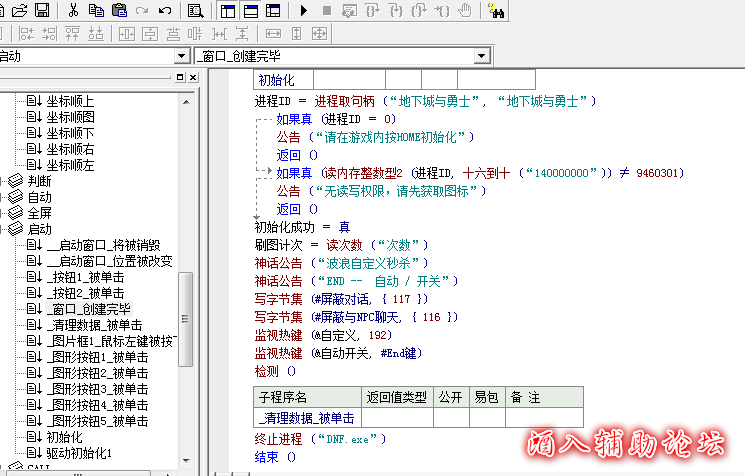This screenshot has width=745, height=476.
Task: Open the 启动 module dropdown
Action: pos(179,56)
